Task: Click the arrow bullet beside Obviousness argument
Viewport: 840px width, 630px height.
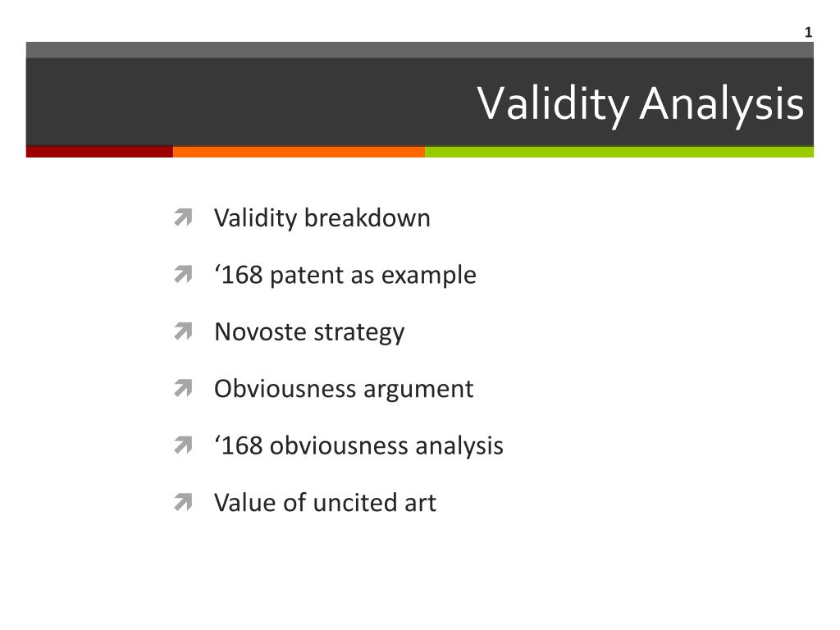Action: tap(183, 388)
